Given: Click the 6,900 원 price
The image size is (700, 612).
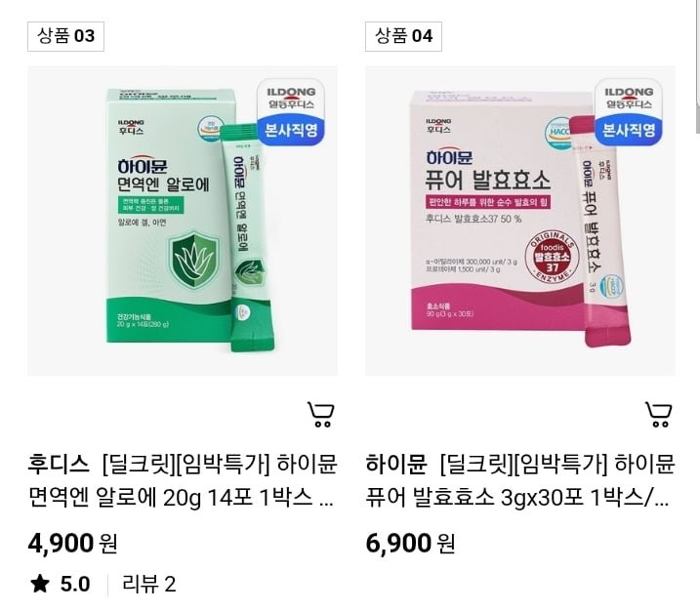Looking at the screenshot, I should click(x=411, y=544).
